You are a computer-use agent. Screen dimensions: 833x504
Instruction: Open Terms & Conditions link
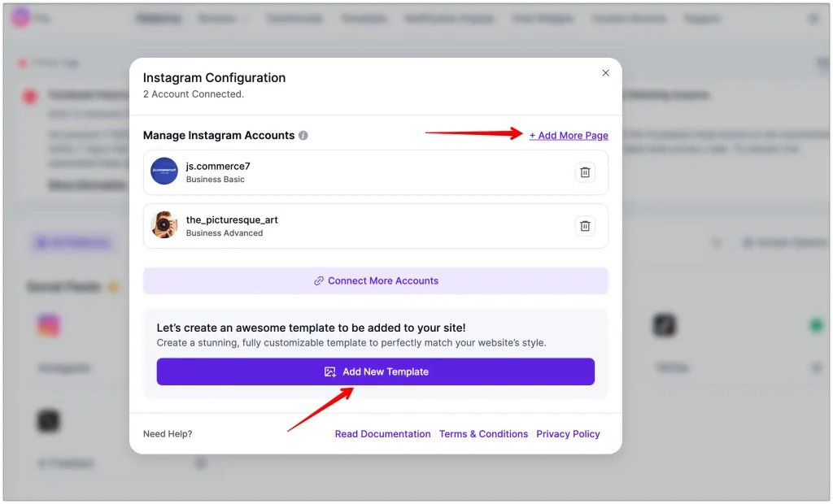click(483, 434)
